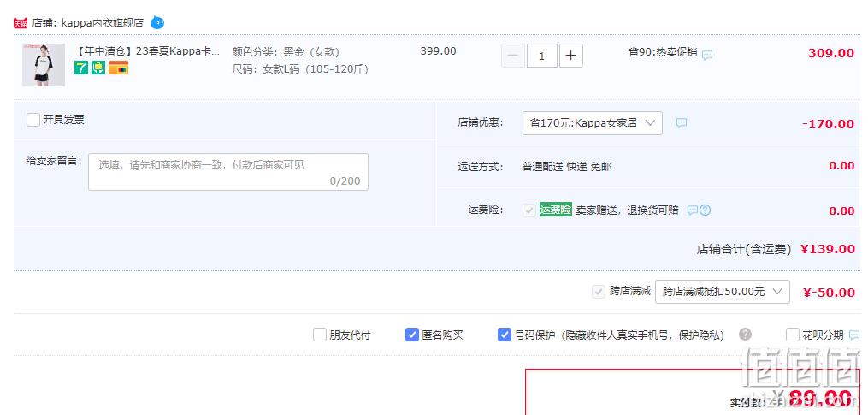Decrease quantity with the minus button
This screenshot has height=415, width=868.
pyautogui.click(x=512, y=56)
